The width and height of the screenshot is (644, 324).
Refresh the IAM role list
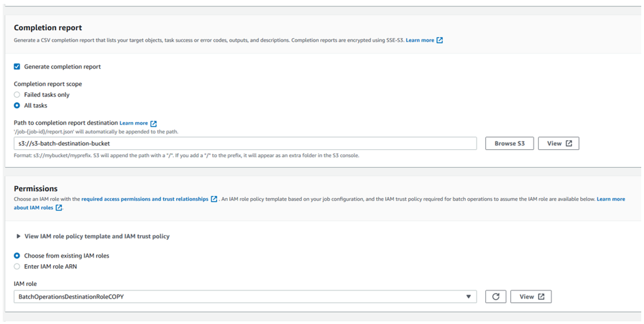tap(496, 296)
